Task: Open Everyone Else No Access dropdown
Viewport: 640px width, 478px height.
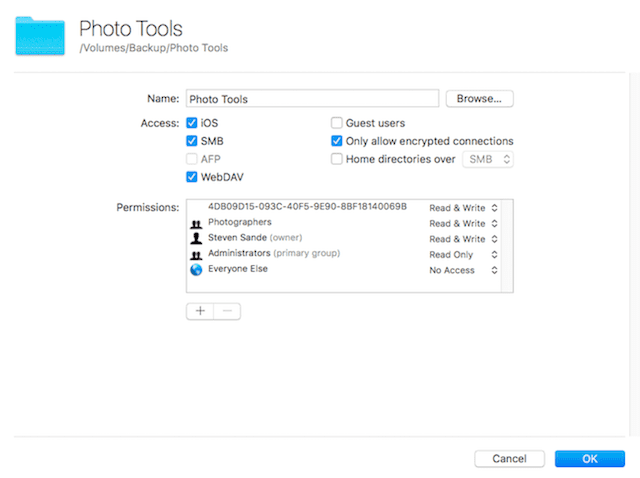Action: coord(464,270)
